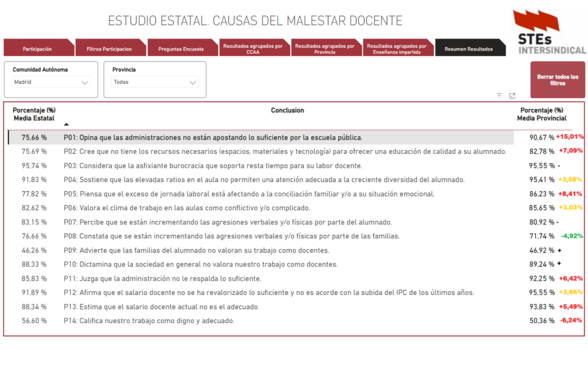The height and width of the screenshot is (383, 588).
Task: Open the visual filters icon above the table
Action: click(499, 96)
